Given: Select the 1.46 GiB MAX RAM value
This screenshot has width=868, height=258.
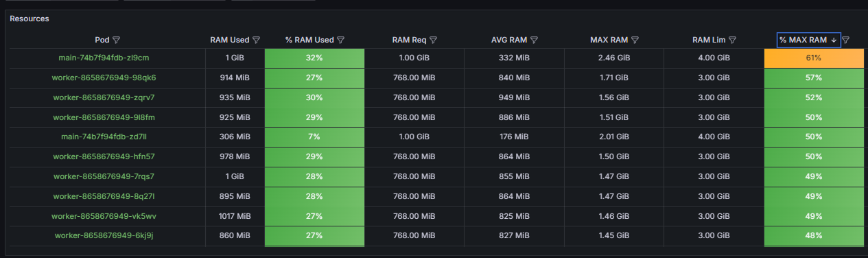Looking at the screenshot, I should [x=614, y=216].
